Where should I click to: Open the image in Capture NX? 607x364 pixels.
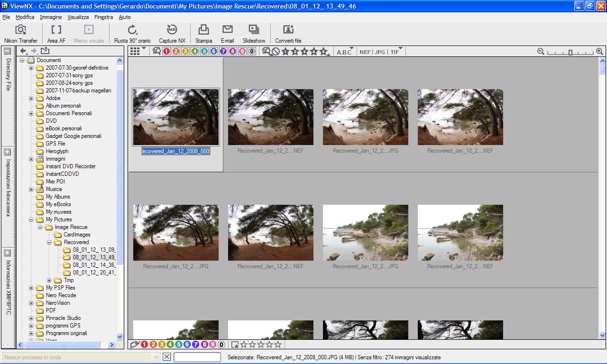(172, 34)
